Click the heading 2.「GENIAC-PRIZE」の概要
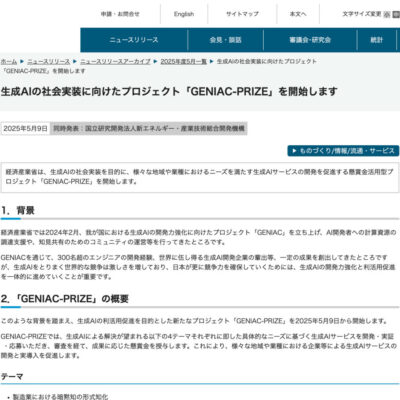Image resolution: width=400 pixels, height=400 pixels. 65,299
